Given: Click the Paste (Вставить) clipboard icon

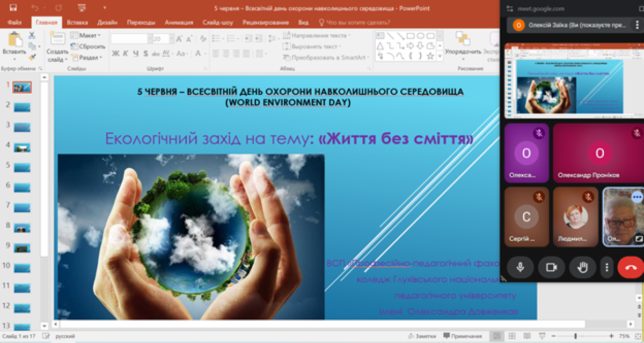Looking at the screenshot, I should click(13, 41).
